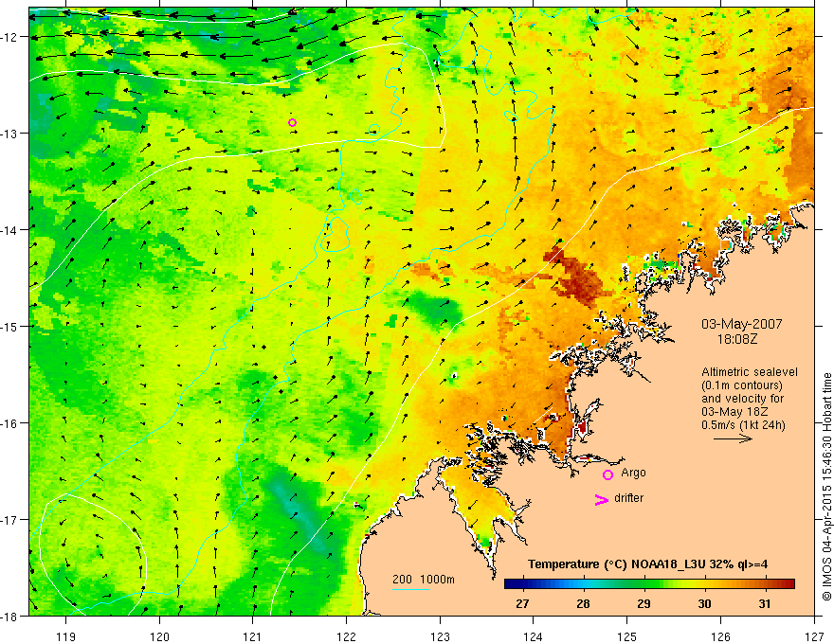
Task: Click the 29 value on the temperature scale
Action: [644, 603]
